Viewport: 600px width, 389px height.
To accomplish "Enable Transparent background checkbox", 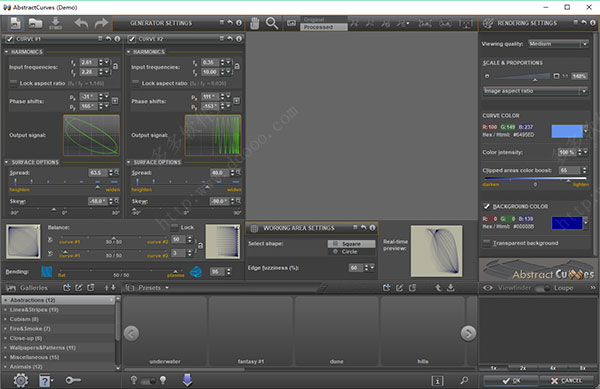I will 487,243.
